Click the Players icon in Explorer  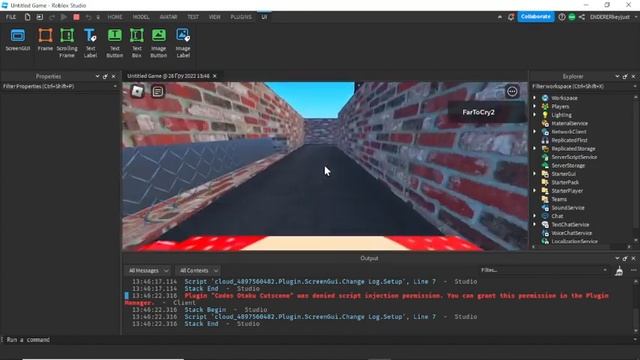[x=545, y=106]
